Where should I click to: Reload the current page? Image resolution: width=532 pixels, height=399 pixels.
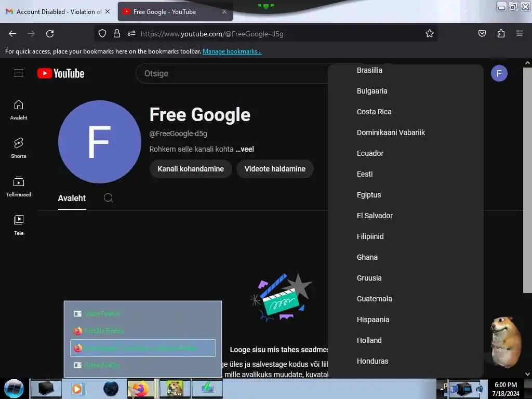[x=50, y=34]
